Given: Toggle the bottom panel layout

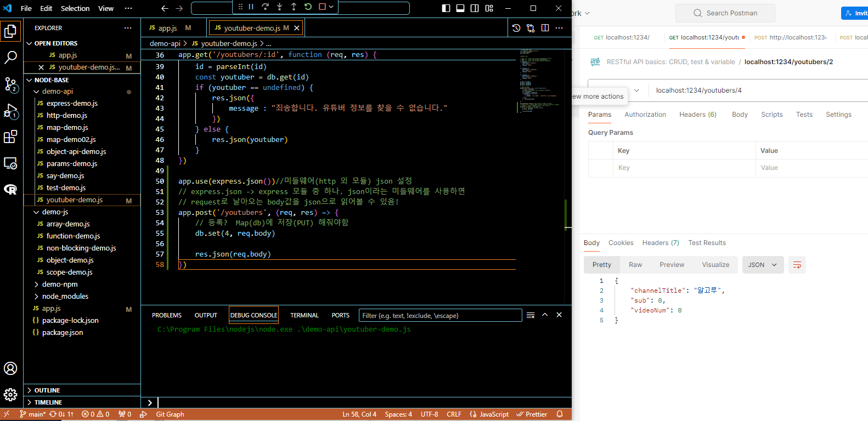Looking at the screenshot, I should pos(460,8).
